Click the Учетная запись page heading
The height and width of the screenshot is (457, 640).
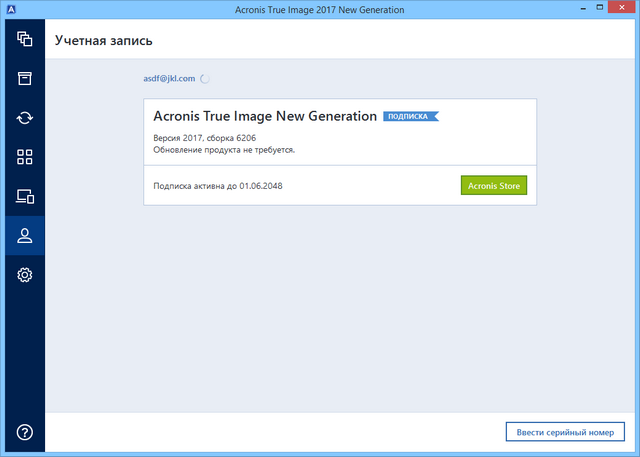click(x=103, y=41)
